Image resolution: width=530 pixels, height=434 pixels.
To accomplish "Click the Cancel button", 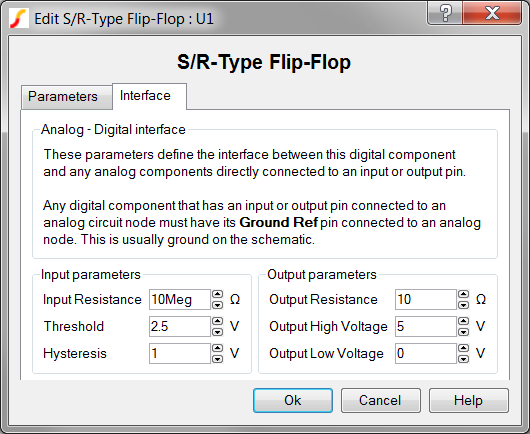I will click(381, 401).
